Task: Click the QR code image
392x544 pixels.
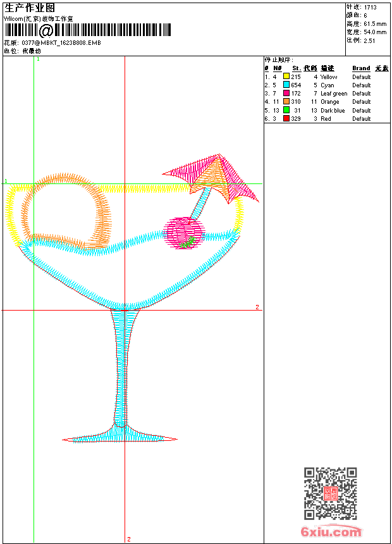Action: pyautogui.click(x=331, y=493)
